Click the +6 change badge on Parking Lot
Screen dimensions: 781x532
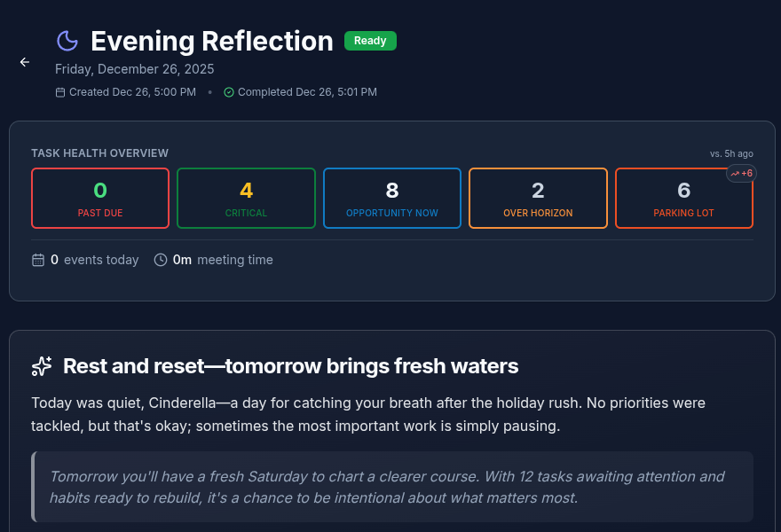pyautogui.click(x=741, y=174)
